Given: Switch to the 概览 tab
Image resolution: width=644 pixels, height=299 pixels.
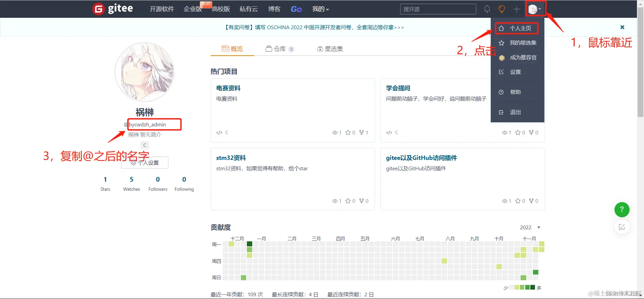Looking at the screenshot, I should coord(232,49).
